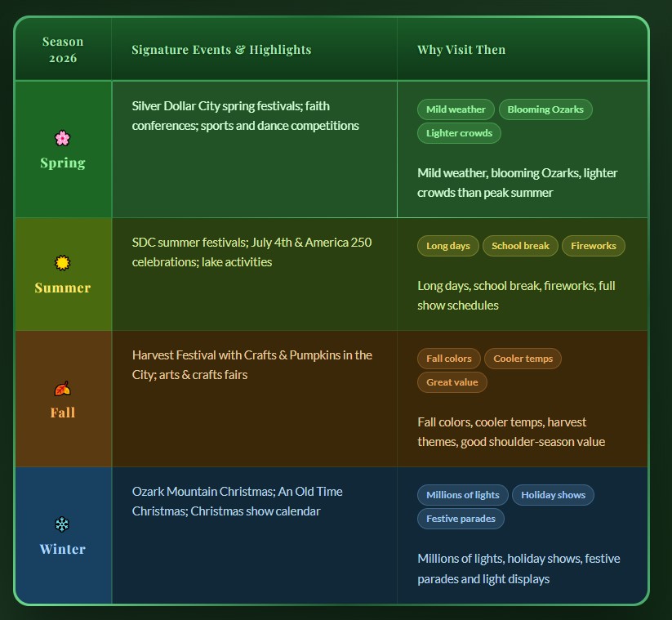This screenshot has height=620, width=672.
Task: Select the Millions of lights tag
Action: (x=463, y=495)
